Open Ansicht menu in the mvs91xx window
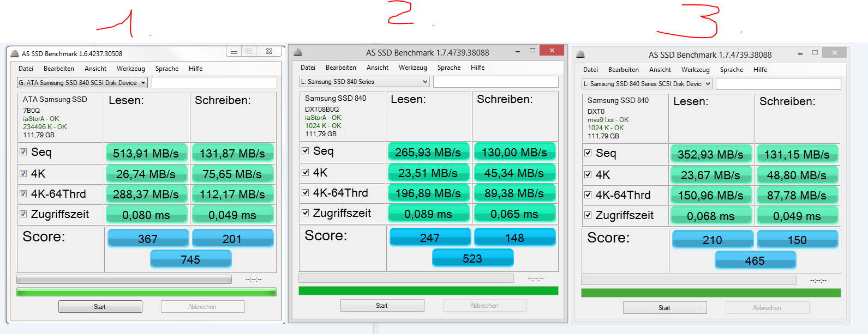Image resolution: width=868 pixels, height=334 pixels. 660,70
